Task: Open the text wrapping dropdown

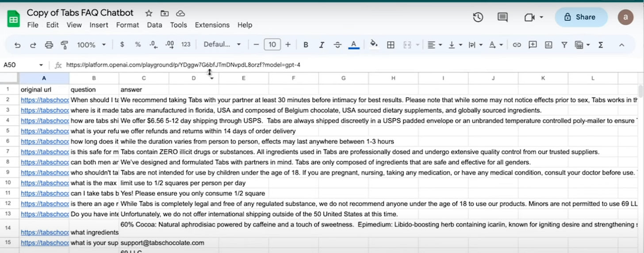Action: pos(475,45)
